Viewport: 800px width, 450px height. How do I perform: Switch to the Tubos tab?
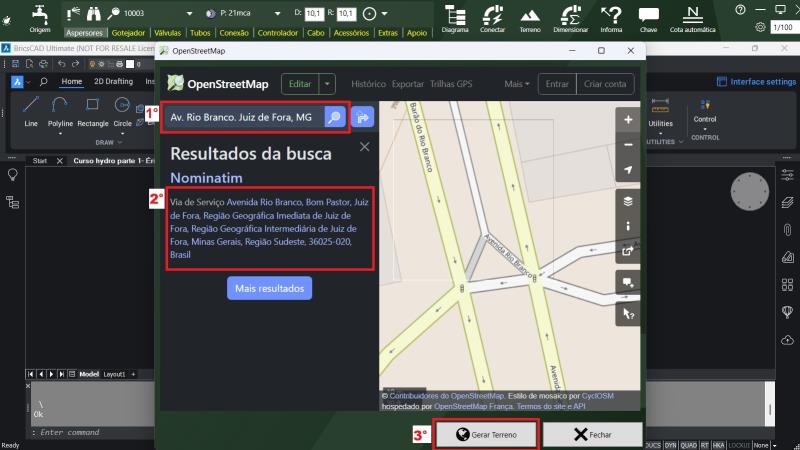pyautogui.click(x=200, y=33)
